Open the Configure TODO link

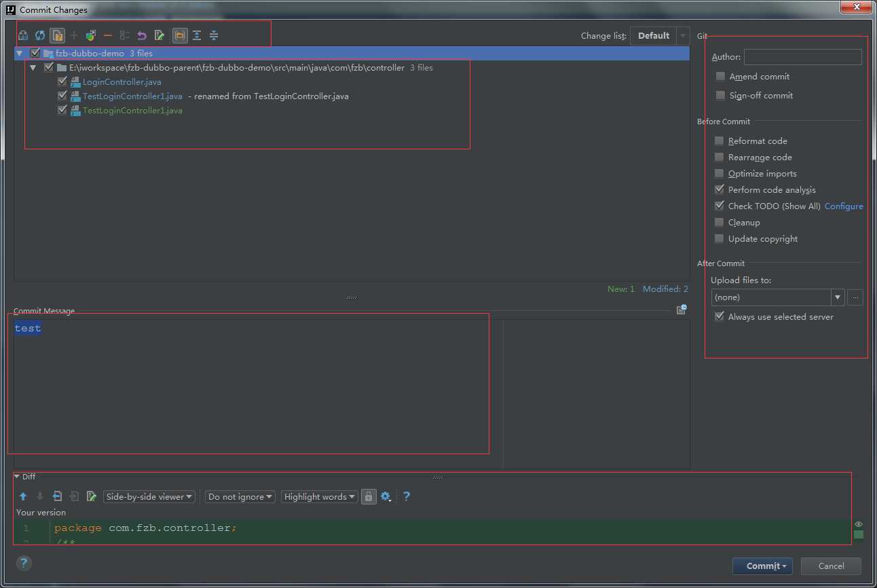pos(844,206)
